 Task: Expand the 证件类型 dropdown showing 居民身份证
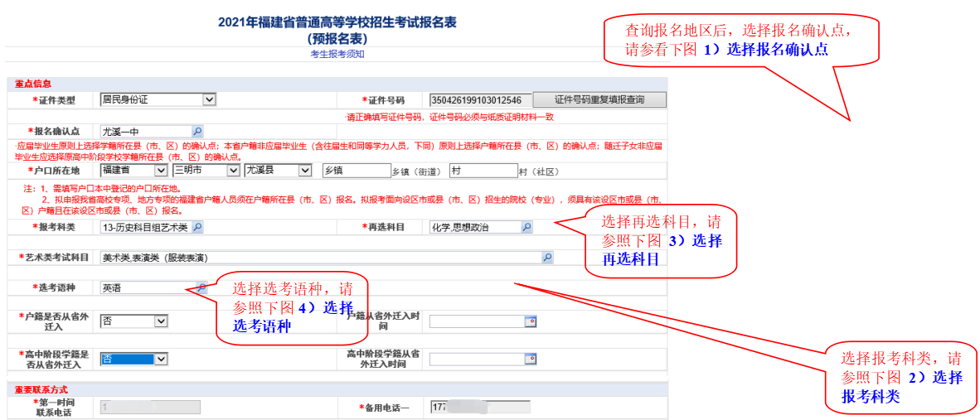pyautogui.click(x=209, y=99)
